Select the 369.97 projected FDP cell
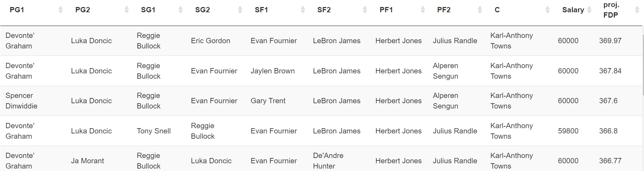The image size is (644, 171). [610, 41]
